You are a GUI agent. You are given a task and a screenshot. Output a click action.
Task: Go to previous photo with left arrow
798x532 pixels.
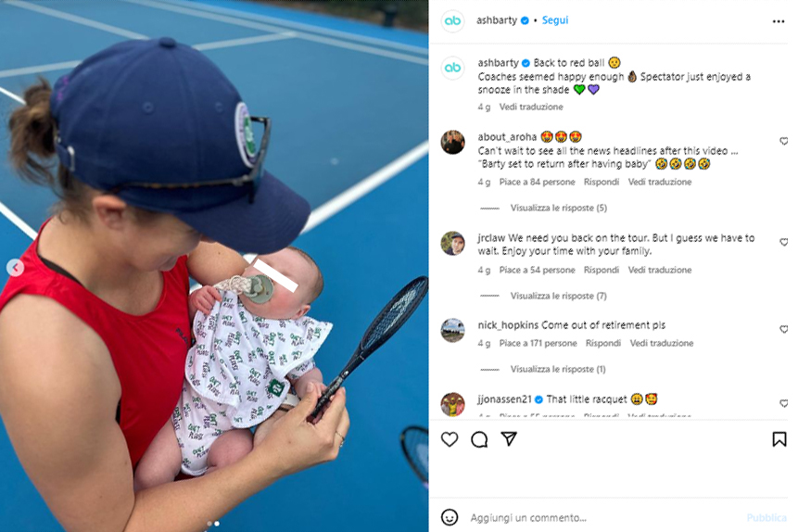coord(15,267)
